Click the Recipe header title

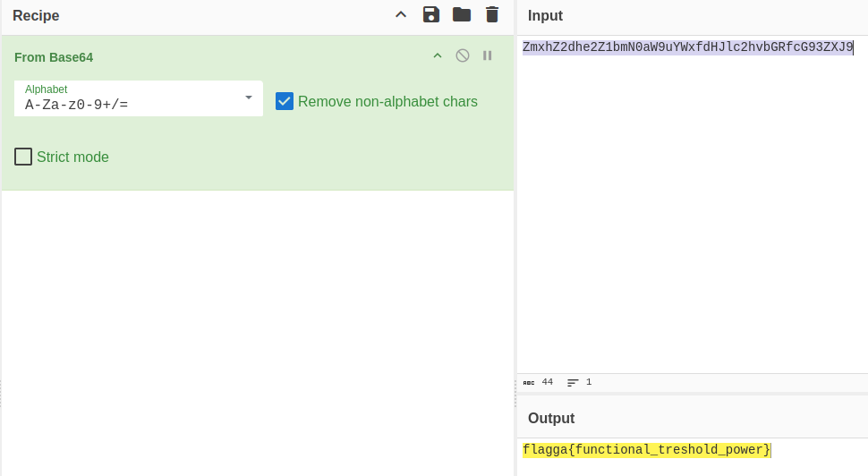(x=36, y=15)
